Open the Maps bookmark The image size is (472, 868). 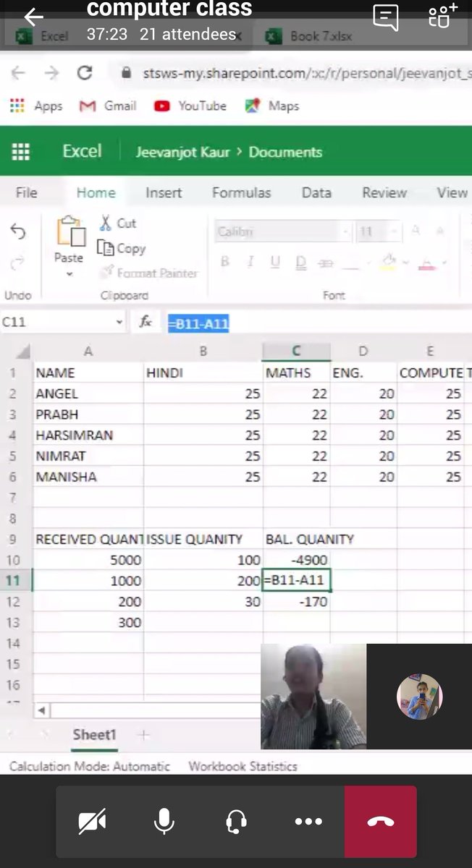click(272, 106)
